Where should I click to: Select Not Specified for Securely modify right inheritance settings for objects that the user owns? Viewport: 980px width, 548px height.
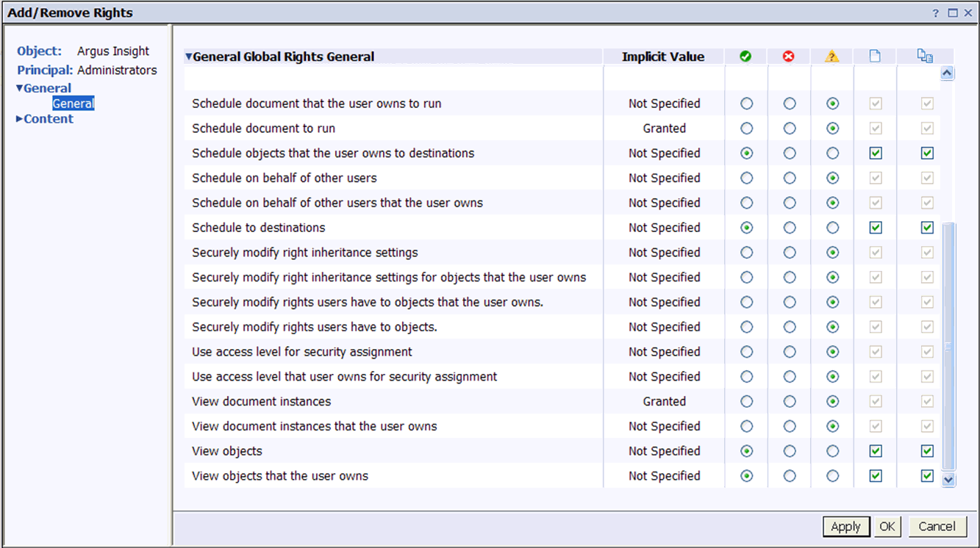coord(832,278)
